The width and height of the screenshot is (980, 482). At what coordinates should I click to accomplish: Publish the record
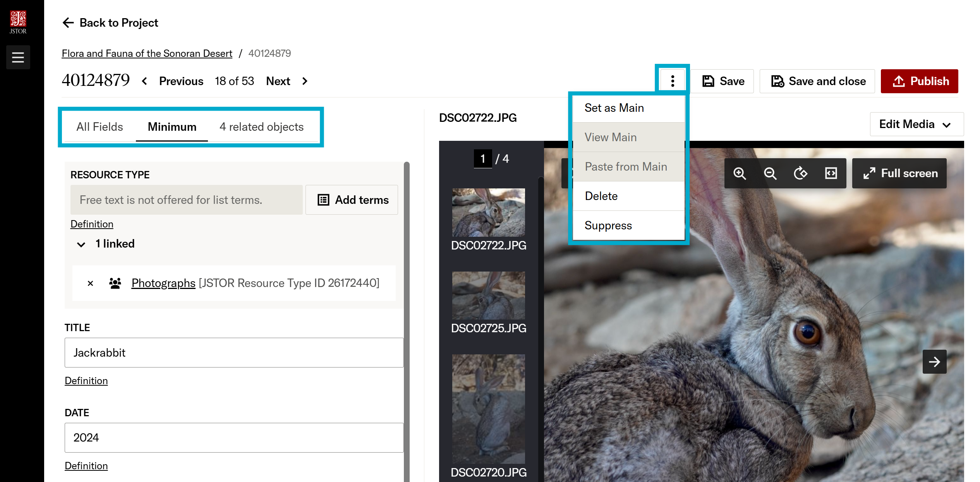tap(920, 81)
